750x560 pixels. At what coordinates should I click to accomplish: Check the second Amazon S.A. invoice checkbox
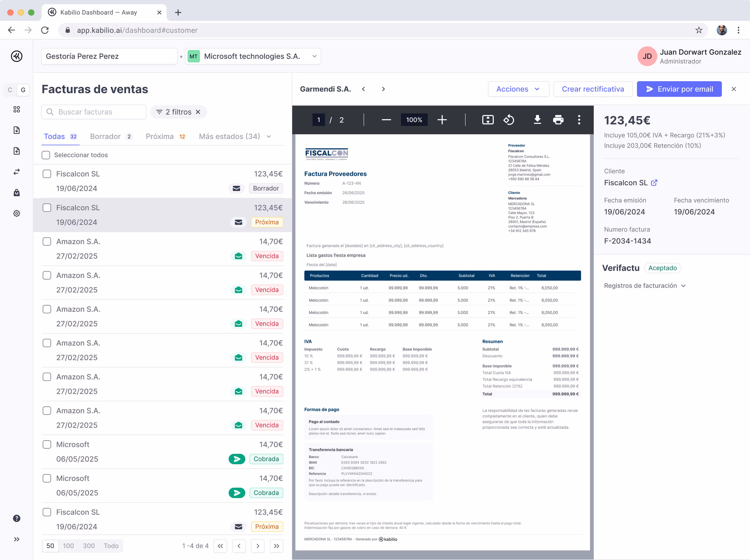(x=47, y=275)
